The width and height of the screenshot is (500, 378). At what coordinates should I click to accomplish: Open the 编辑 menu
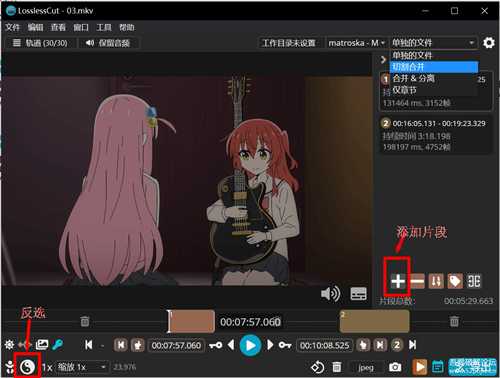tap(35, 27)
